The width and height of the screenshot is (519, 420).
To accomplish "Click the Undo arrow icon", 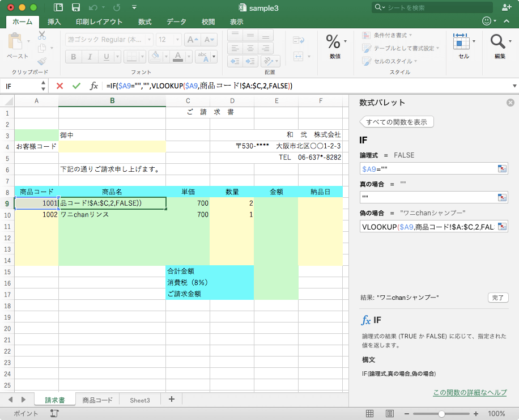I will (93, 7).
